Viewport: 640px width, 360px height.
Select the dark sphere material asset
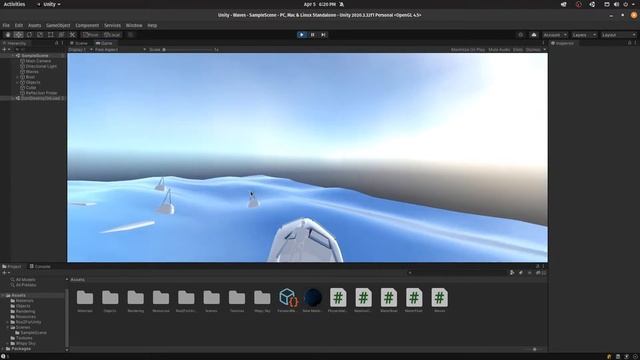[313, 297]
